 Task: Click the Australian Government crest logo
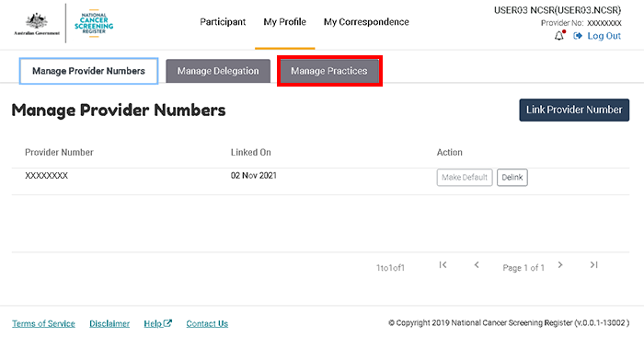[37, 24]
